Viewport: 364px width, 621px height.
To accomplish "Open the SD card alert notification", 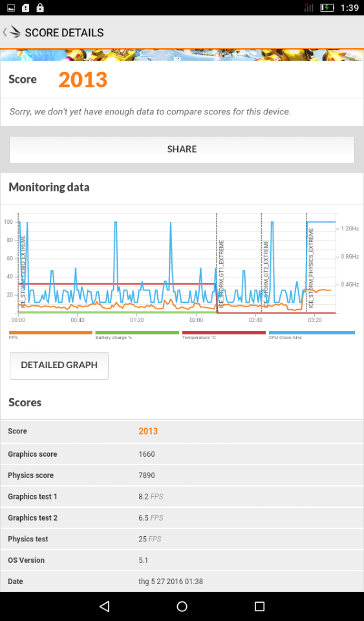I will (26, 8).
